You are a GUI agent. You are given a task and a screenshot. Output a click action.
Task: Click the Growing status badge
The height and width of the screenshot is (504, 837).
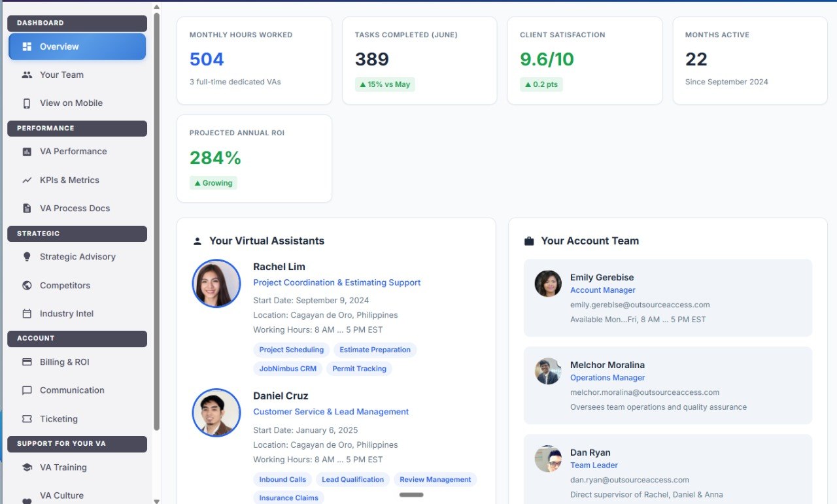point(213,183)
